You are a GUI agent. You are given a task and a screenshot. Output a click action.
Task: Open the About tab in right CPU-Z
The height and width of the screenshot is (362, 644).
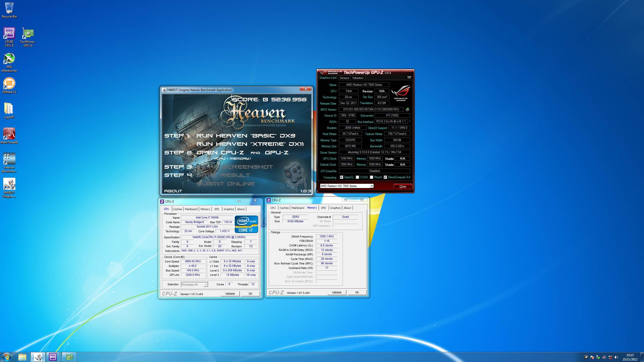click(347, 208)
